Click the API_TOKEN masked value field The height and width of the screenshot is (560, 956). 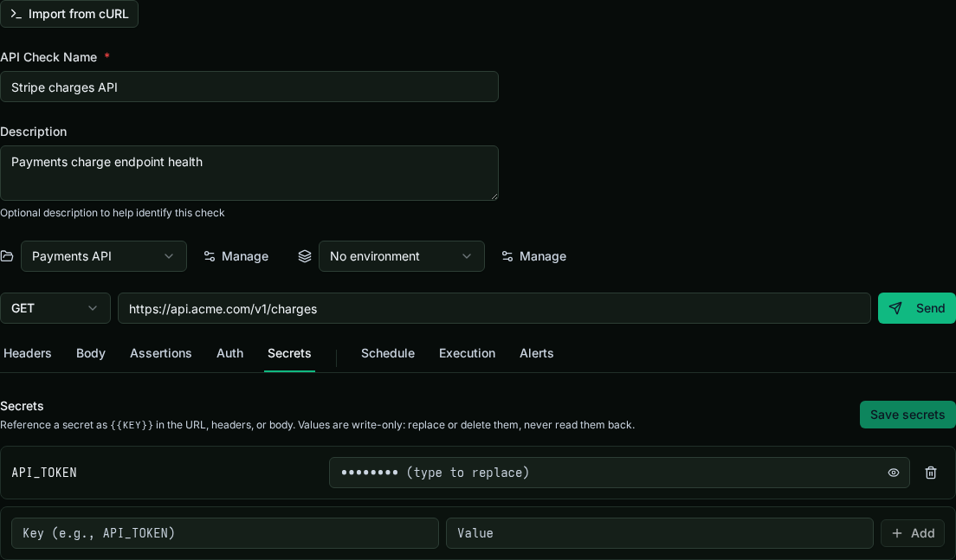[619, 473]
